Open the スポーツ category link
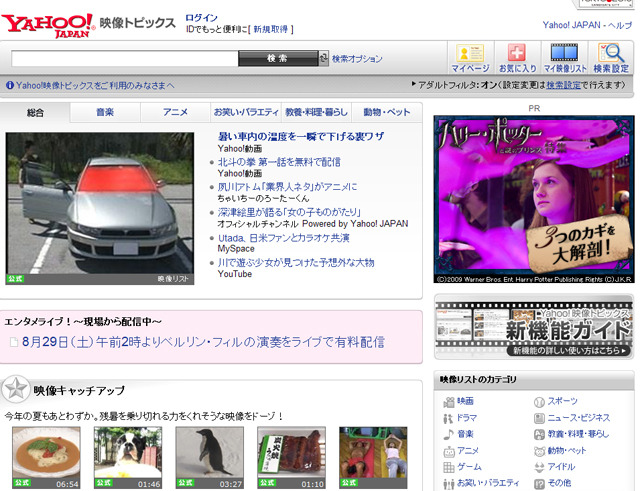 tap(562, 401)
